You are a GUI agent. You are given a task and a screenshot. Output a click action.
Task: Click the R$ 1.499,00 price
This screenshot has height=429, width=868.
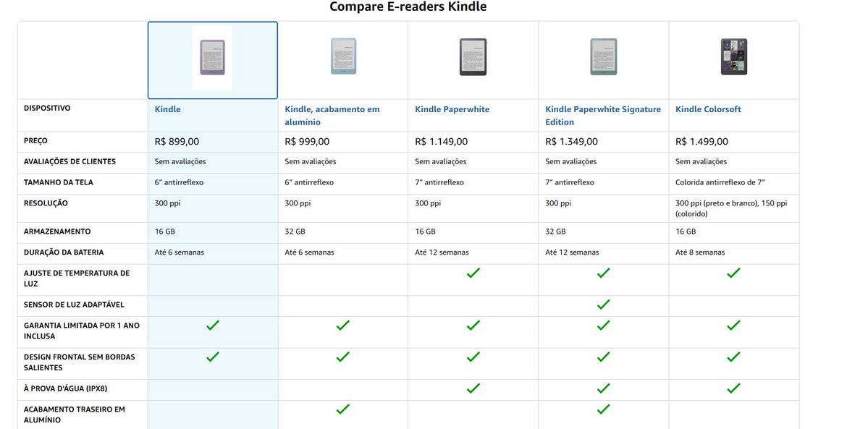click(x=702, y=142)
